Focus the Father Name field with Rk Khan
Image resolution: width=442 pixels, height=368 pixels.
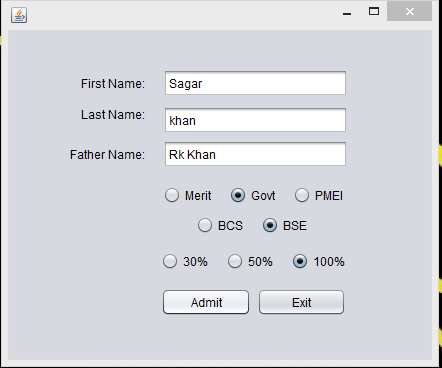click(255, 154)
